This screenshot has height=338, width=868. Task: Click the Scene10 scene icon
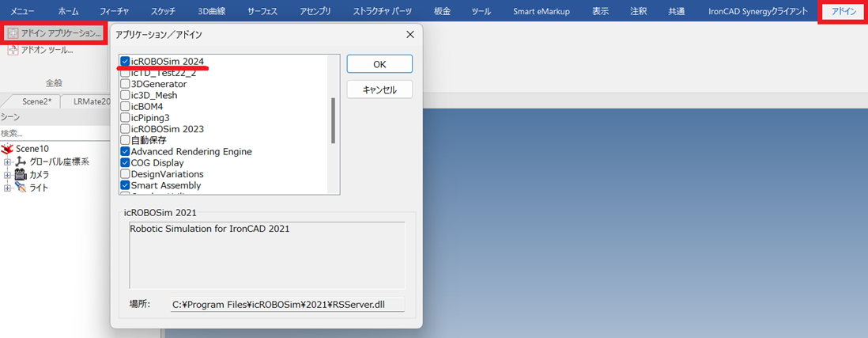(x=8, y=149)
